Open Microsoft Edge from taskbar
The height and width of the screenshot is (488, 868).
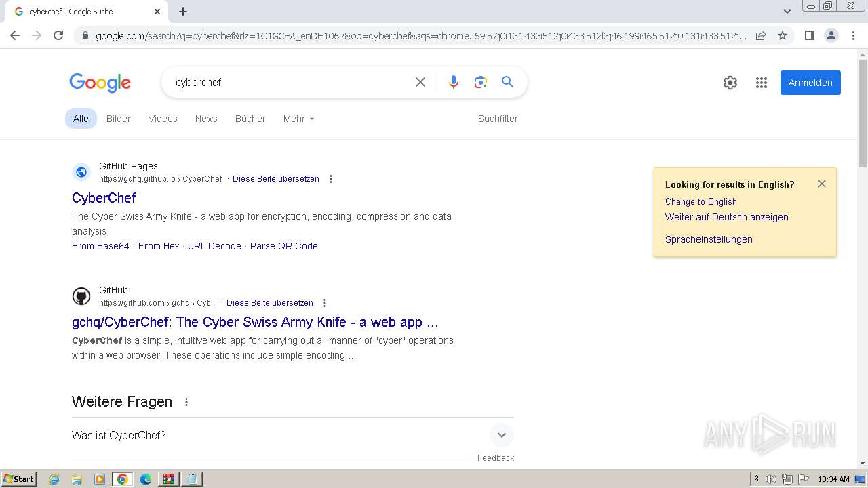(145, 479)
